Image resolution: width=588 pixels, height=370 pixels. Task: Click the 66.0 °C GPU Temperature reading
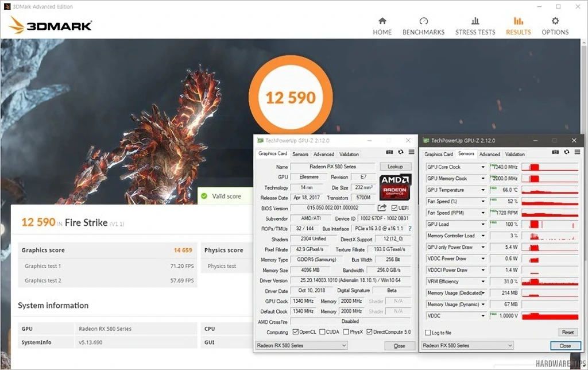[510, 190]
